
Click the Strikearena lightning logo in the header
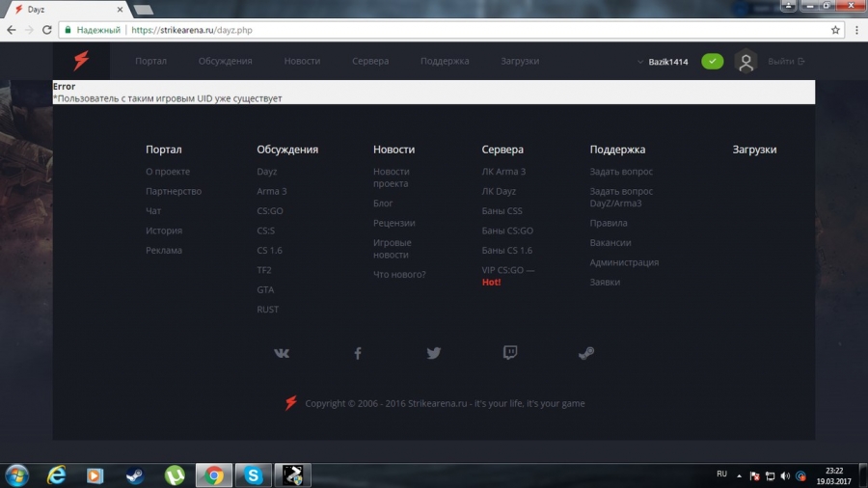coord(81,61)
